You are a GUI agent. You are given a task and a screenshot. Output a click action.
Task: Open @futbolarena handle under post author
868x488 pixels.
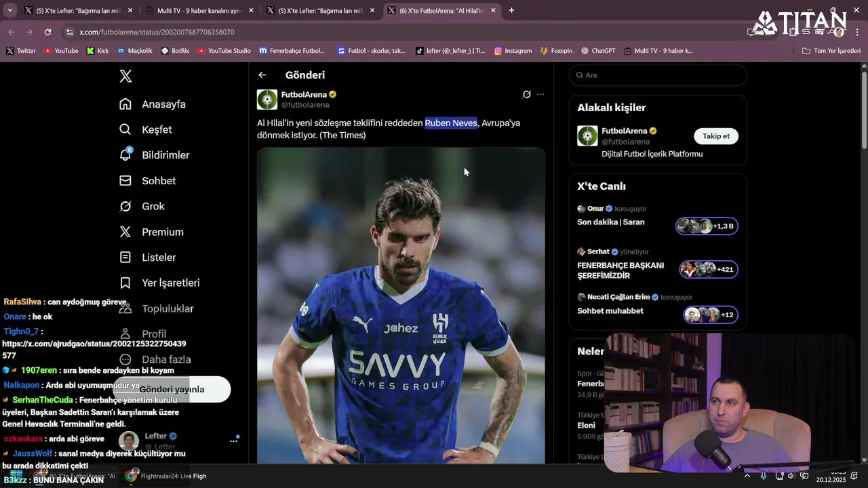[305, 105]
